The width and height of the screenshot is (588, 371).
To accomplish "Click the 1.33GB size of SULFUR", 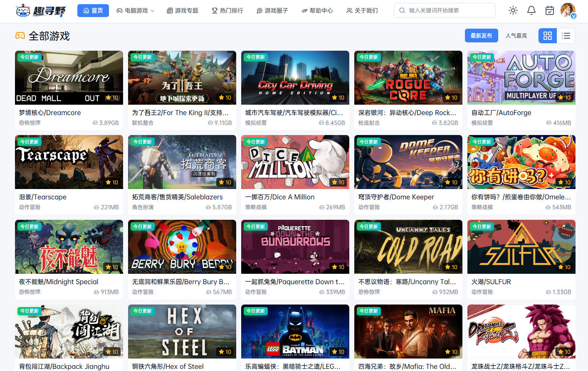I will 562,292.
